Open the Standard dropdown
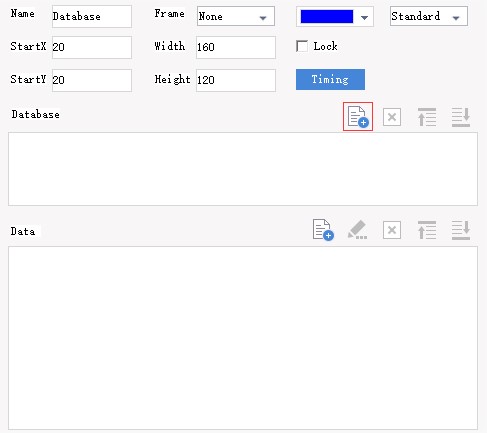487x433 pixels. [x=429, y=16]
